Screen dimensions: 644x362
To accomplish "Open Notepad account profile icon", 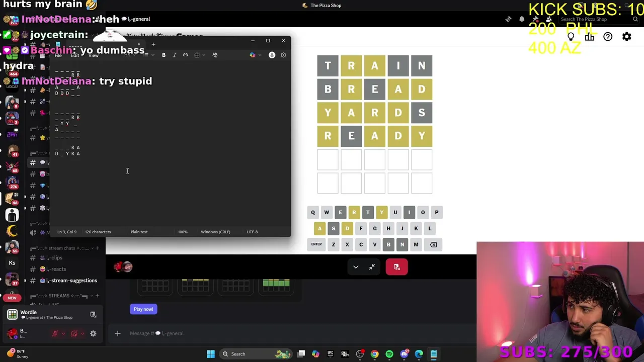I will coord(272,55).
